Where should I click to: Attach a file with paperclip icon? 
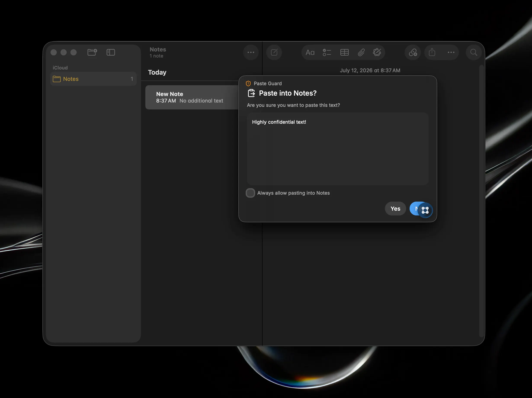click(x=361, y=52)
